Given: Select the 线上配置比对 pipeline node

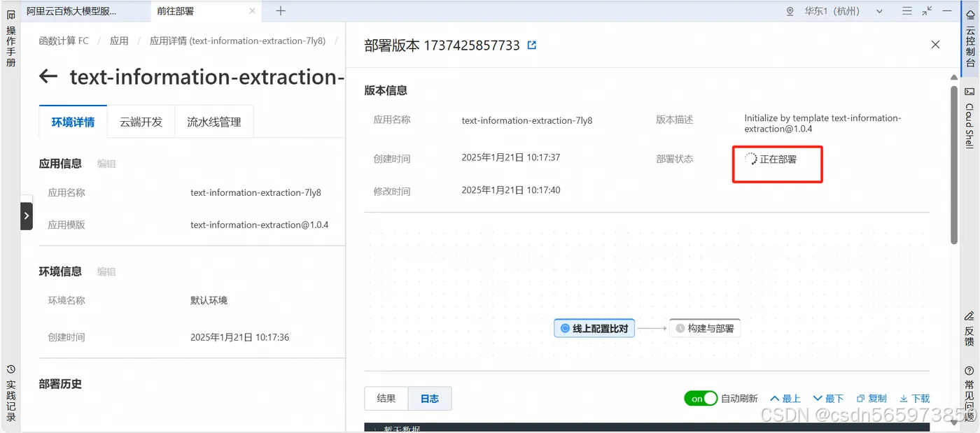Looking at the screenshot, I should click(594, 328).
